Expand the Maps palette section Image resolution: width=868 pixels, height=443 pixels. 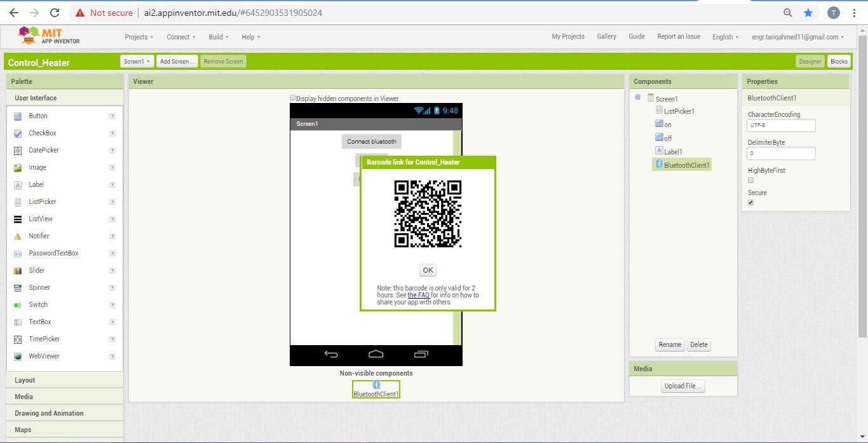tap(65, 430)
